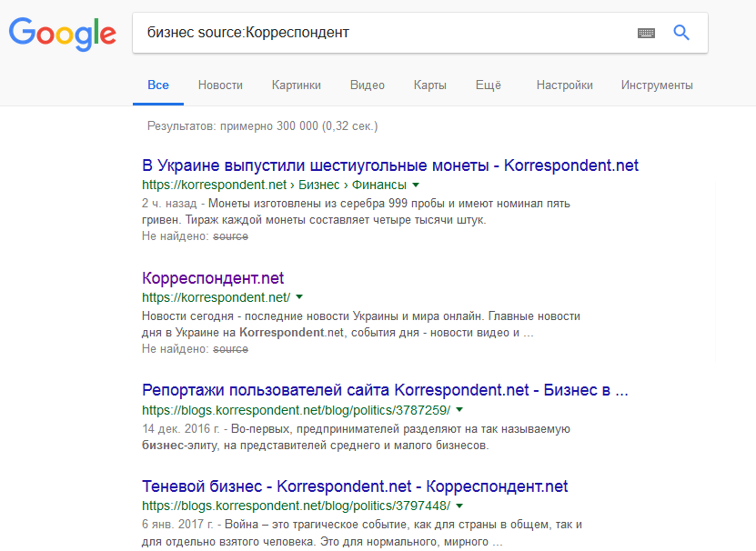Select the Все tab
The height and width of the screenshot is (551, 756).
[x=158, y=85]
